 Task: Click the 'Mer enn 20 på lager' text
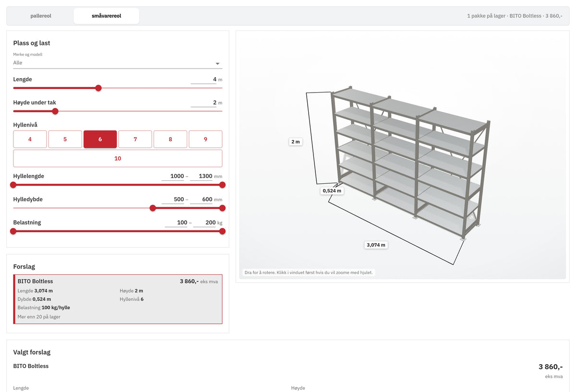click(x=39, y=317)
